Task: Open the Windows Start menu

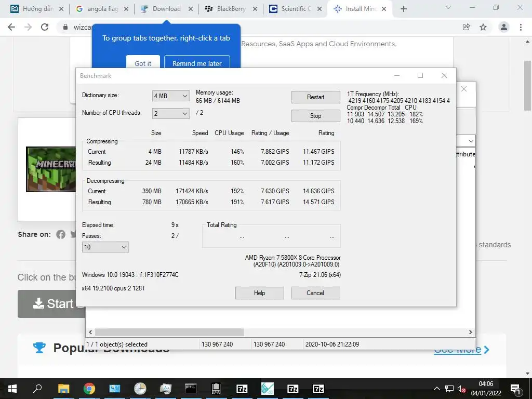Action: [12, 389]
